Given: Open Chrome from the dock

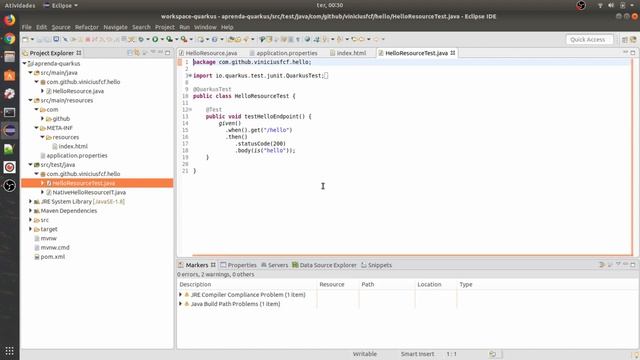Looking at the screenshot, I should pos(9,38).
